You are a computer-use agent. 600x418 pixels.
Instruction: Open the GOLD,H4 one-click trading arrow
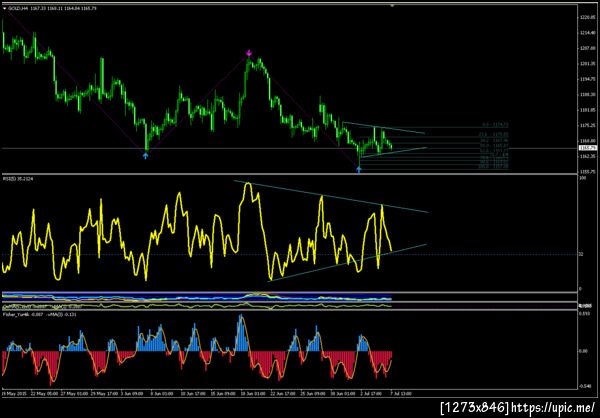4,7
